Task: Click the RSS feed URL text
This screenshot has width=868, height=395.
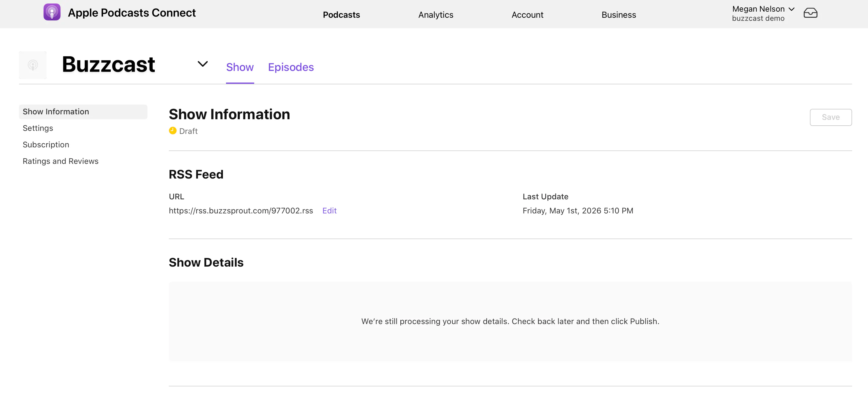Action: 241,210
